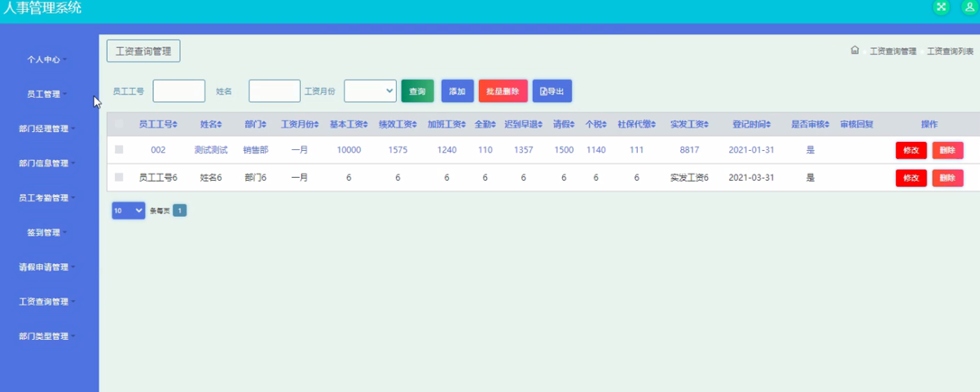The image size is (980, 392).
Task: Check the select-all checkbox in table header
Action: click(x=119, y=125)
